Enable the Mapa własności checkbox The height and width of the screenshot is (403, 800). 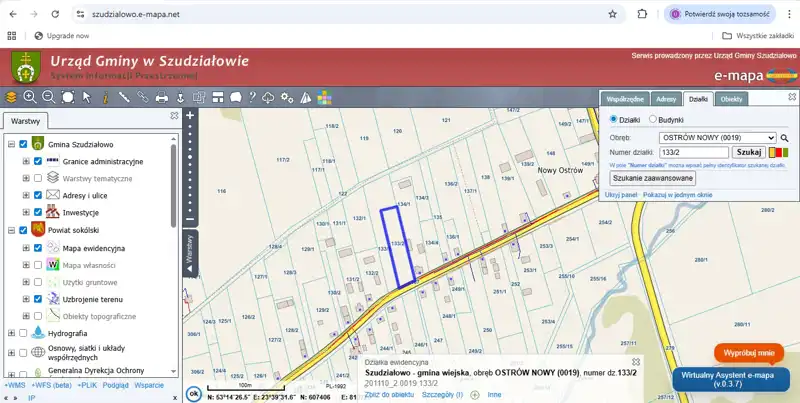[x=38, y=265]
